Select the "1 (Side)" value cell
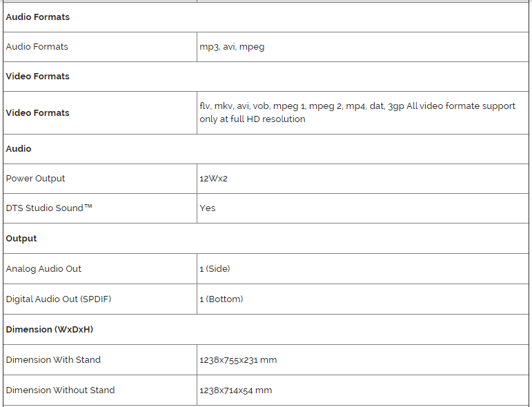 [x=215, y=269]
